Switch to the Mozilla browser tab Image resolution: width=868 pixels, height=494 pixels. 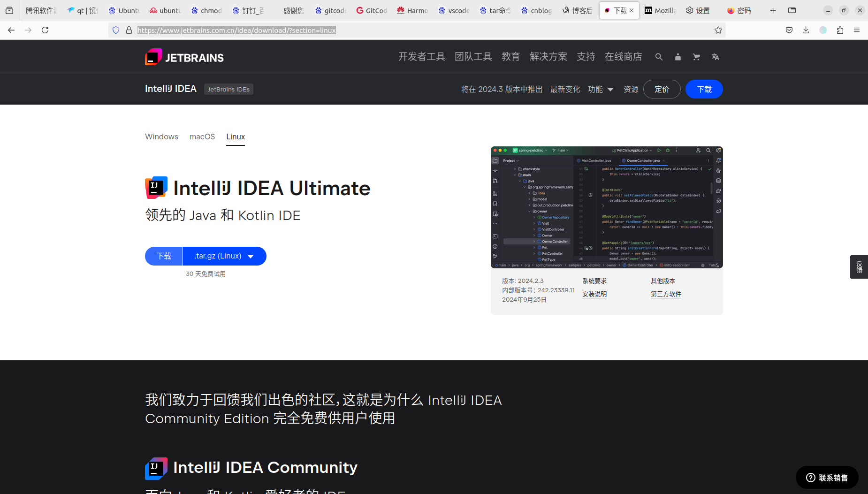(661, 10)
